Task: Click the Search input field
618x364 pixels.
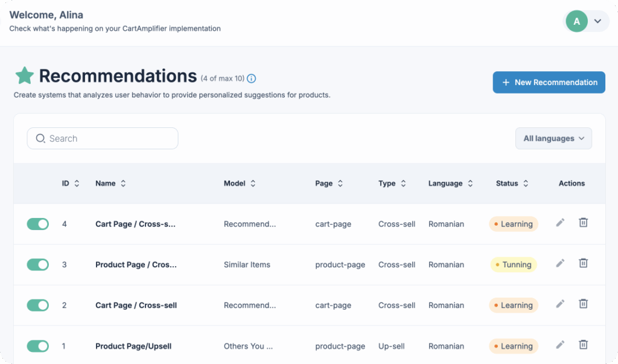Action: point(103,138)
